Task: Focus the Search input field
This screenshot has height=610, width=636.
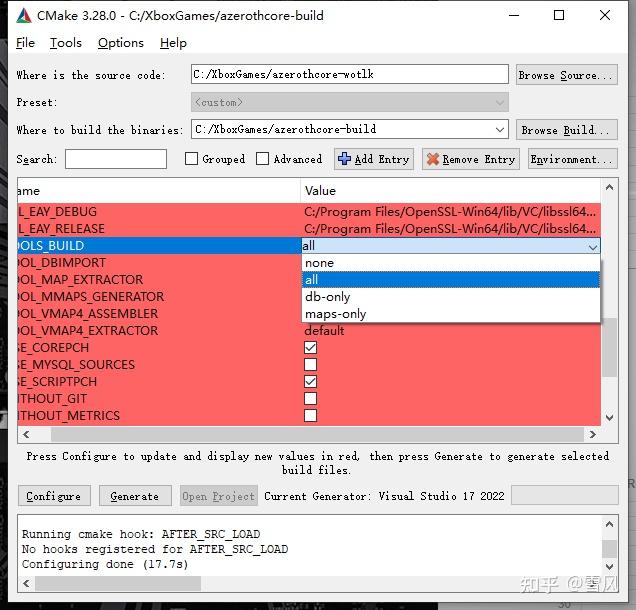Action: [116, 159]
